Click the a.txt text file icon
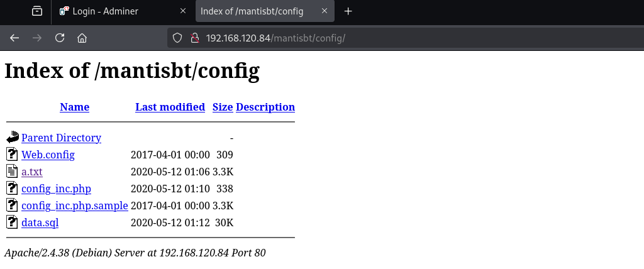The height and width of the screenshot is (269, 644). click(13, 171)
